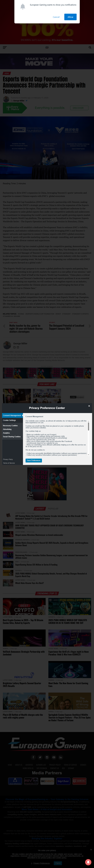Cancel the notification permission prompt
Image resolution: width=94 pixels, height=868 pixels.
click(x=56, y=17)
